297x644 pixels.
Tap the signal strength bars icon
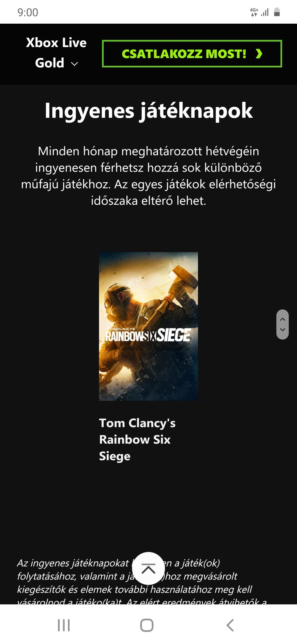point(265,12)
